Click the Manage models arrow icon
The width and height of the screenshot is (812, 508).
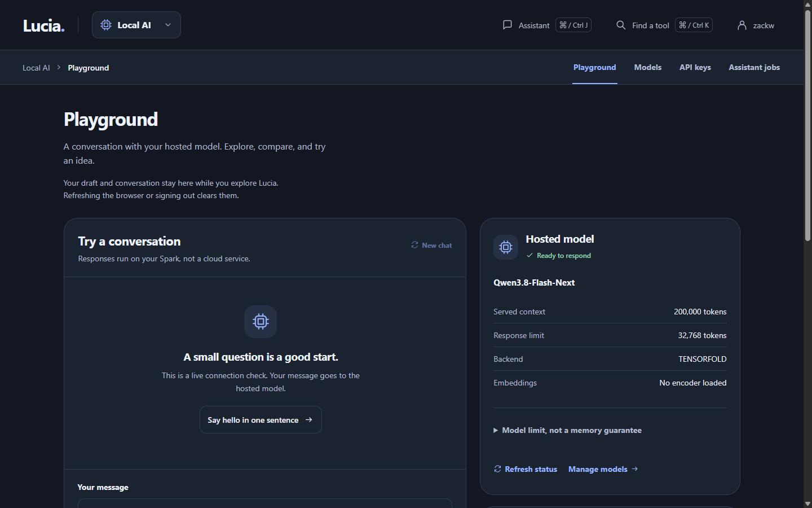point(635,469)
